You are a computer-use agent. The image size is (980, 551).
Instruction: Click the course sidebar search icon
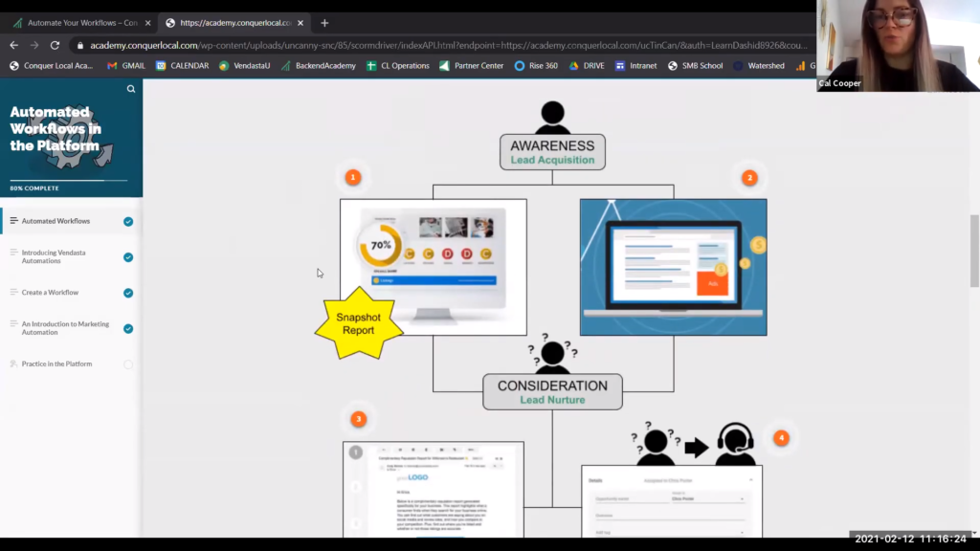click(x=131, y=89)
